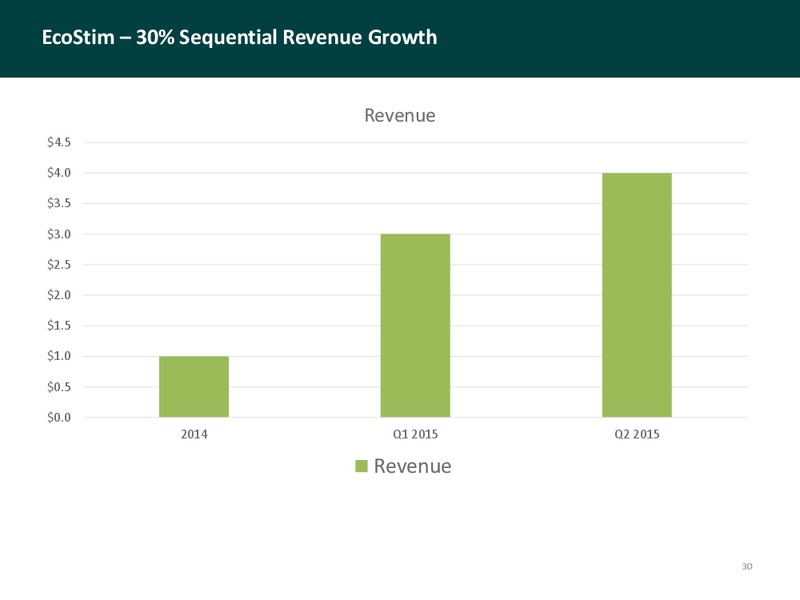Click the "$1.5" y-axis value
This screenshot has width=800, height=600.
(x=59, y=326)
